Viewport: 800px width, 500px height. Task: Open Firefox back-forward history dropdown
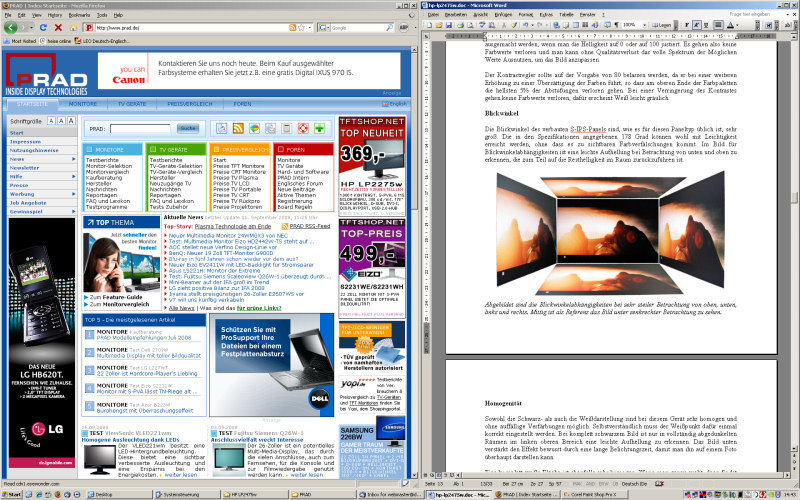pos(32,28)
